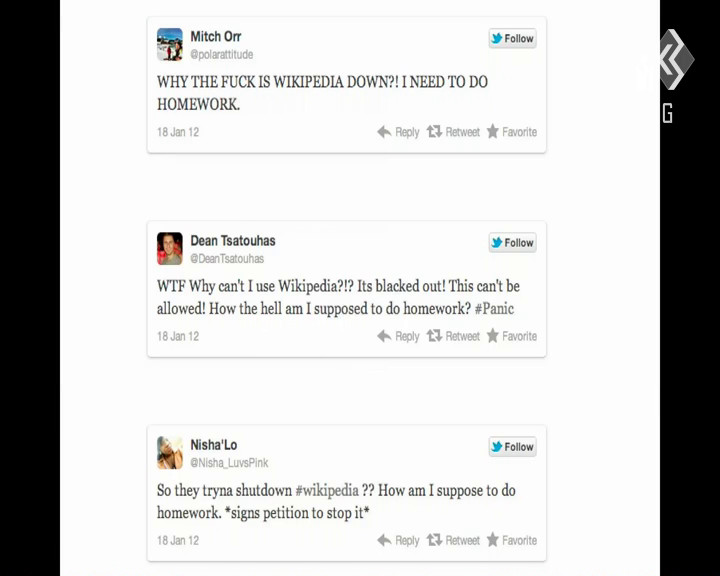Follow Dean Tsatouhas

tap(512, 243)
